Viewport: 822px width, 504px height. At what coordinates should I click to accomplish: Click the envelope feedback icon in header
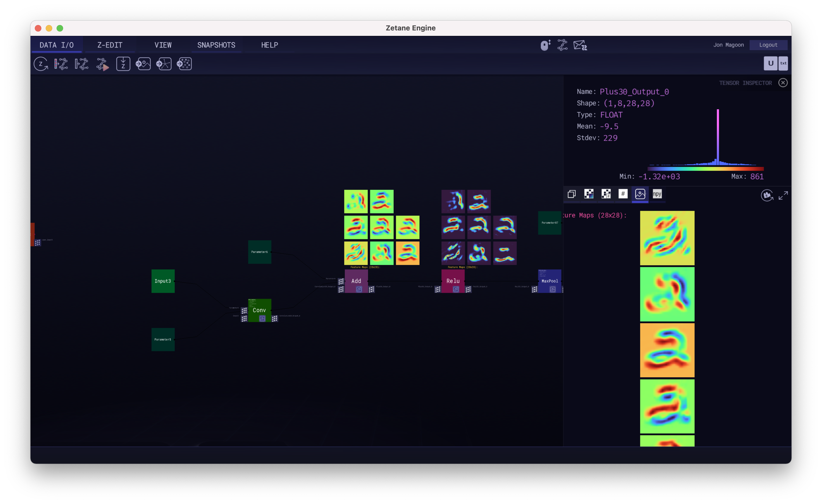point(580,45)
